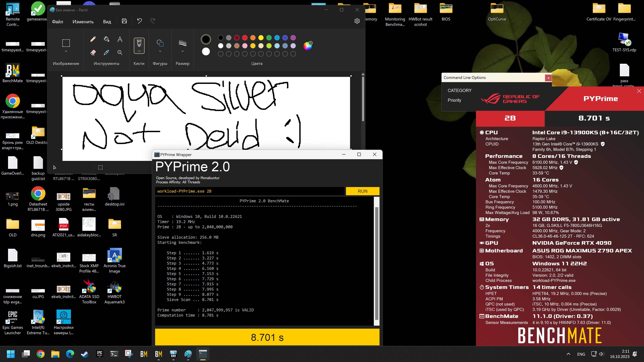The image size is (644, 362).
Task: Expand Selection tool dropdown arrow
Action: click(x=66, y=51)
